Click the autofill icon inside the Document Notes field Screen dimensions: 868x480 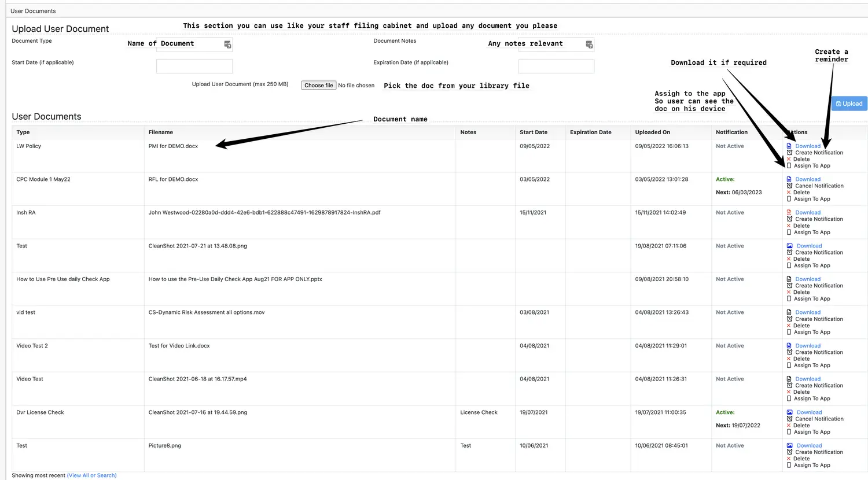pos(589,45)
